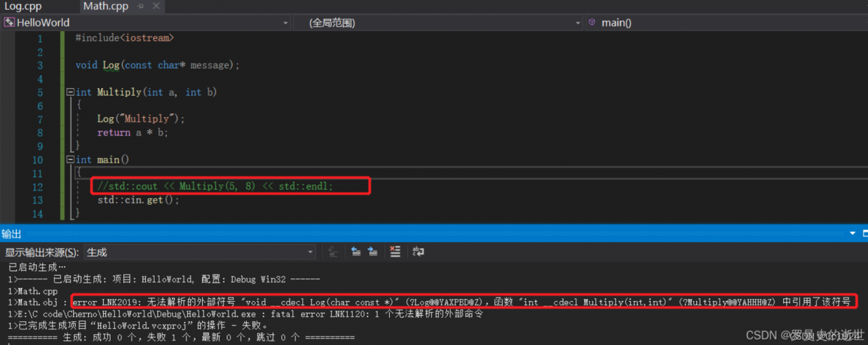The height and width of the screenshot is (345, 868).
Task: Toggle word wrap in output panel
Action: pos(418,252)
